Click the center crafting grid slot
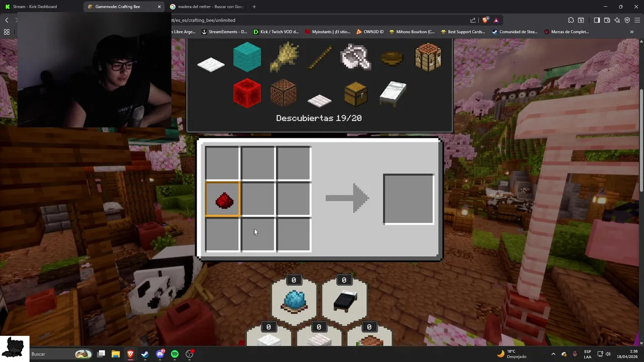The image size is (644, 362). pos(258,199)
